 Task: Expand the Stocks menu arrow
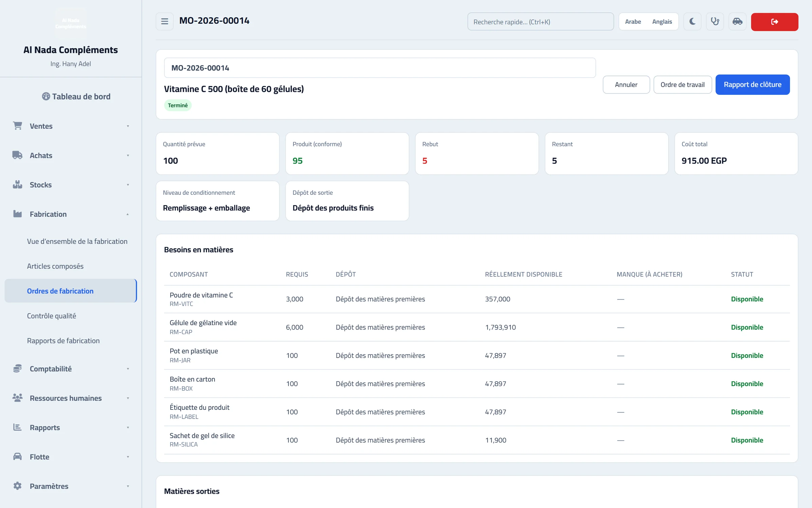tap(128, 185)
